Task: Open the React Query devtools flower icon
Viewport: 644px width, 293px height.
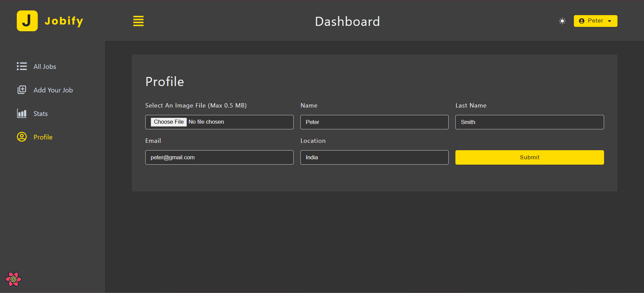Action: click(x=13, y=279)
